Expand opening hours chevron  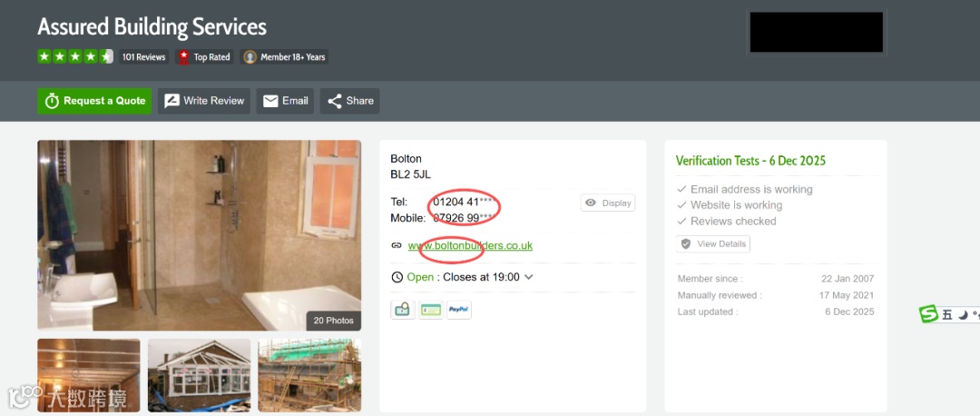529,276
